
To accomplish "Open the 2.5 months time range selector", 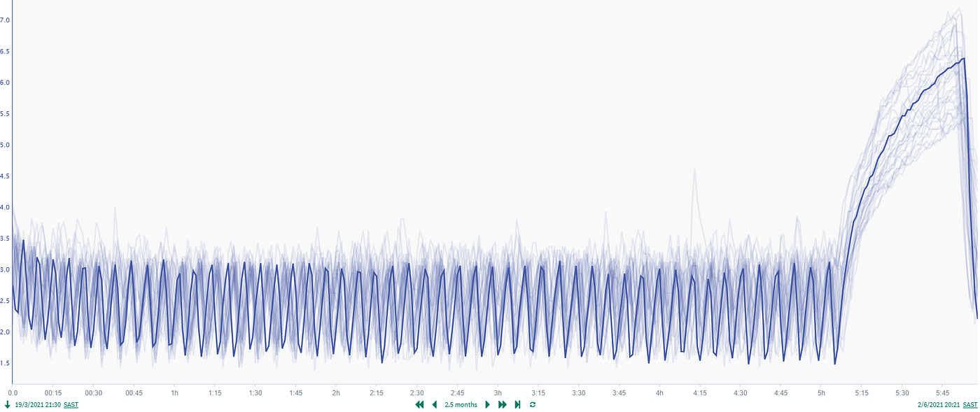I will click(x=461, y=405).
